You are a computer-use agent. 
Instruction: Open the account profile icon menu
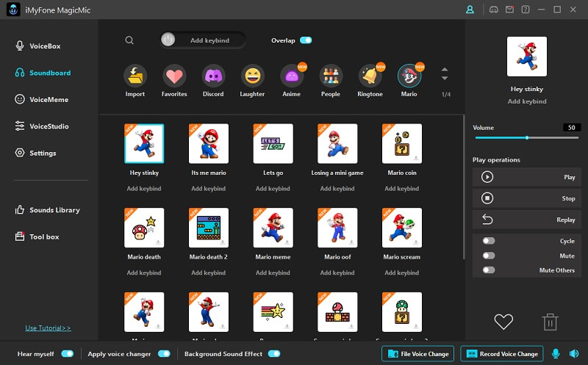470,10
